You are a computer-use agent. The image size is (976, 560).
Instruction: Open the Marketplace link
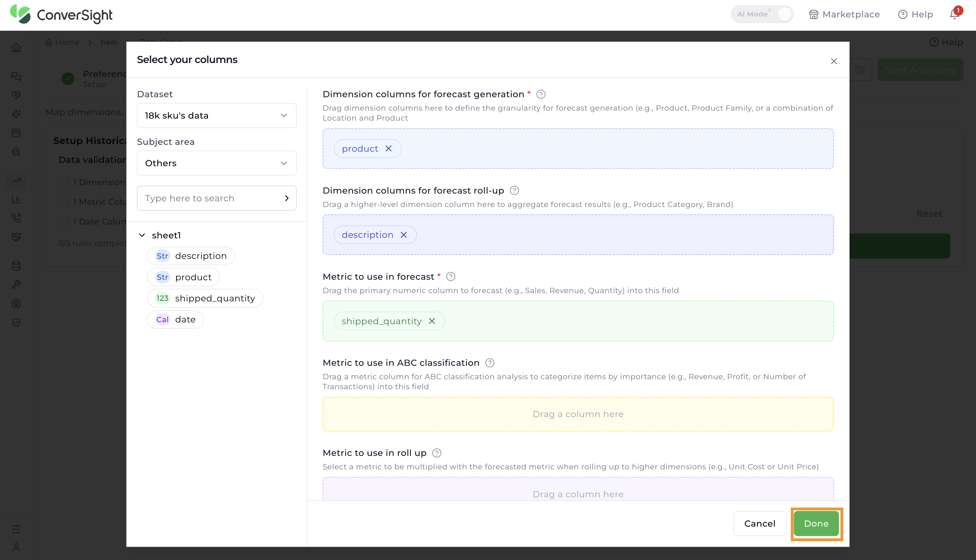pyautogui.click(x=844, y=14)
